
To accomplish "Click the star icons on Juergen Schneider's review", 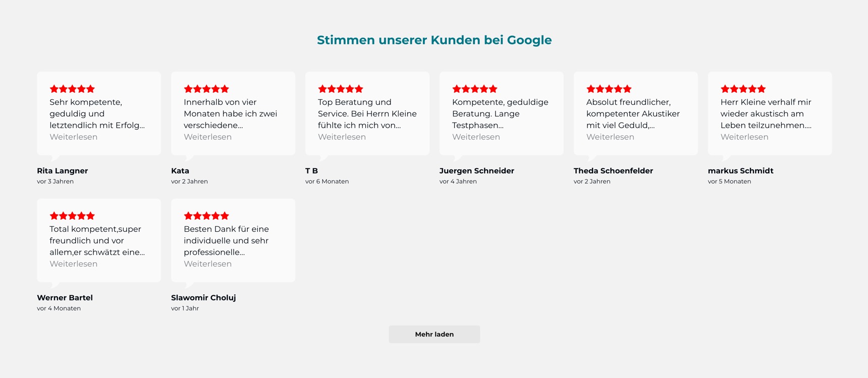I will pos(475,89).
